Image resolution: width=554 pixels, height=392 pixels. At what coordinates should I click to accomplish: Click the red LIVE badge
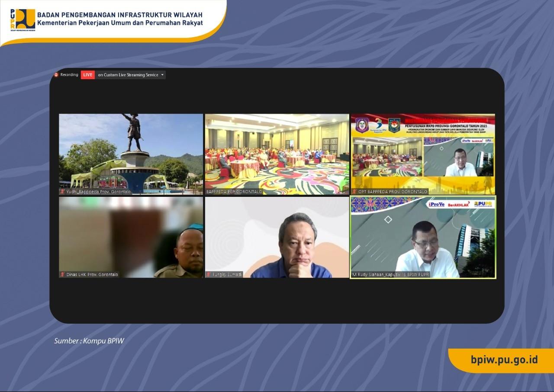click(88, 75)
